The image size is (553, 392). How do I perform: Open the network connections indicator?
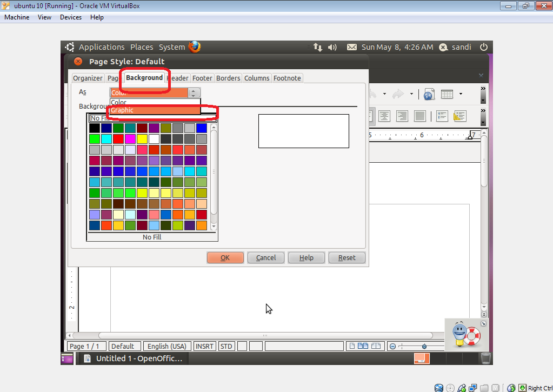tap(318, 47)
